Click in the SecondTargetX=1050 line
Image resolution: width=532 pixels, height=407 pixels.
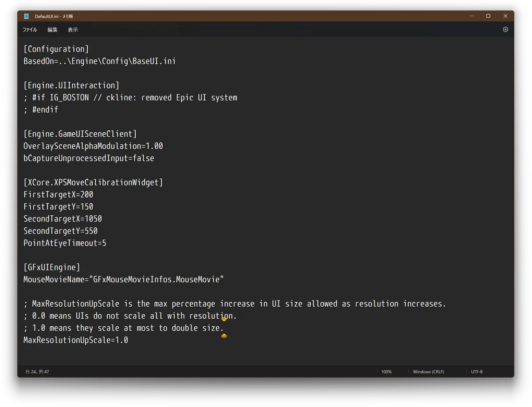tap(63, 219)
